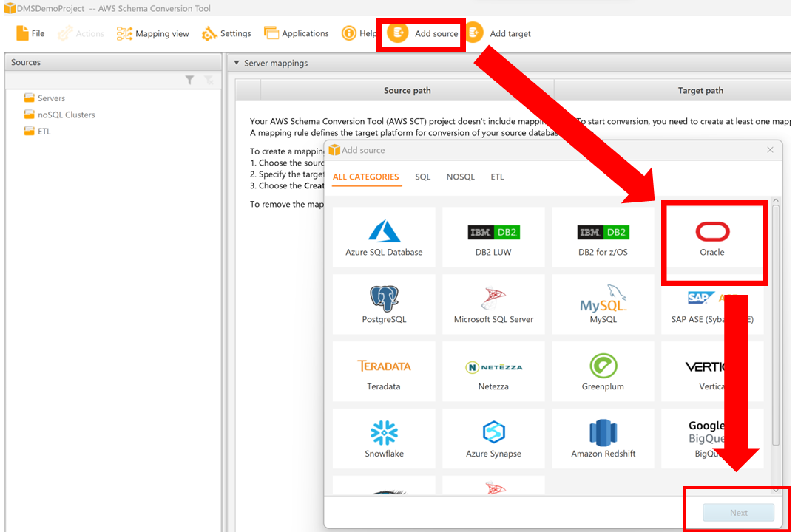
Task: Choose PostgreSQL source
Action: (x=384, y=304)
